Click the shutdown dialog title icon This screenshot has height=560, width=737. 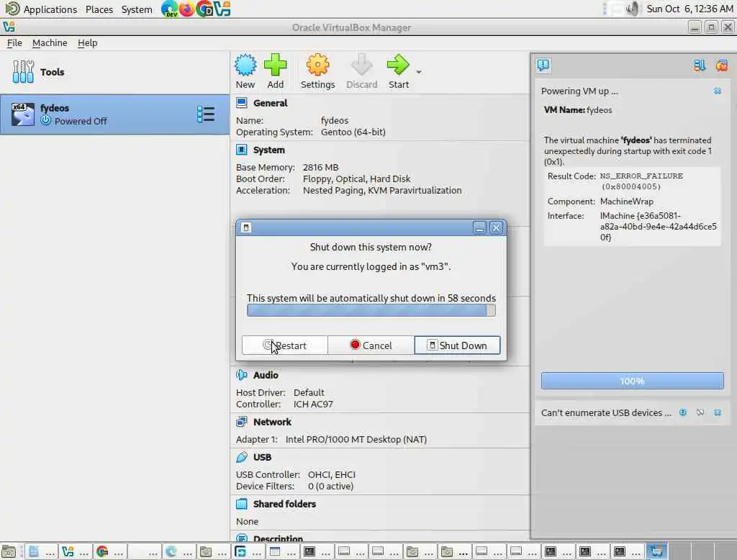click(246, 228)
